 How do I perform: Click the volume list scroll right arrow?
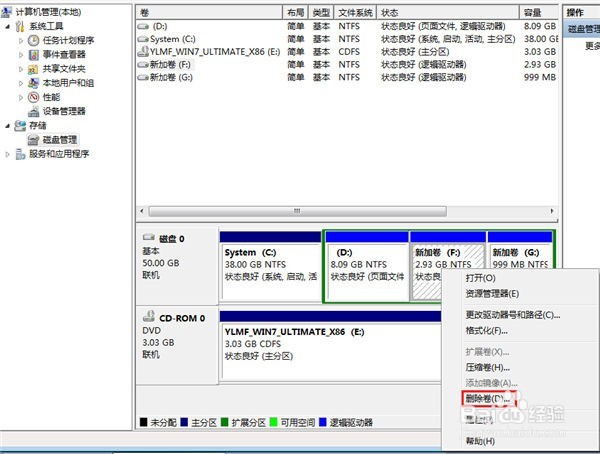(x=551, y=211)
